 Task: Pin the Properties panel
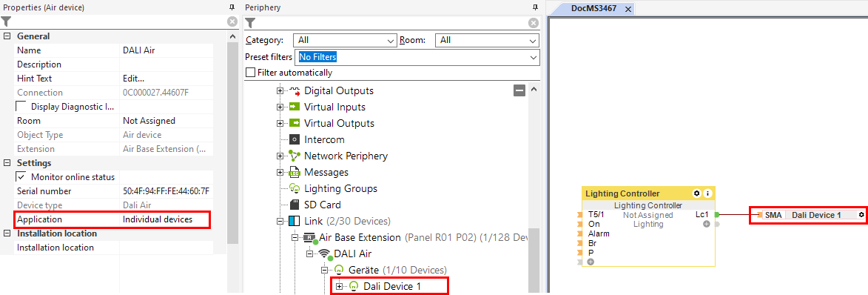pos(232,7)
